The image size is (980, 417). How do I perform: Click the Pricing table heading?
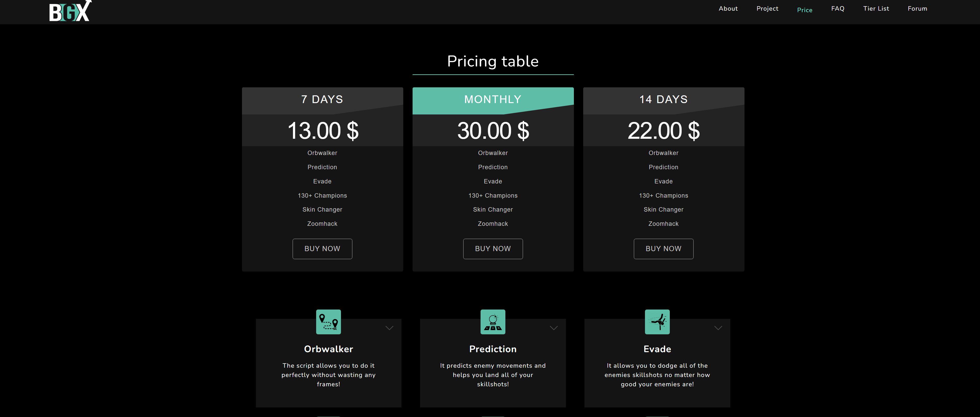click(493, 61)
